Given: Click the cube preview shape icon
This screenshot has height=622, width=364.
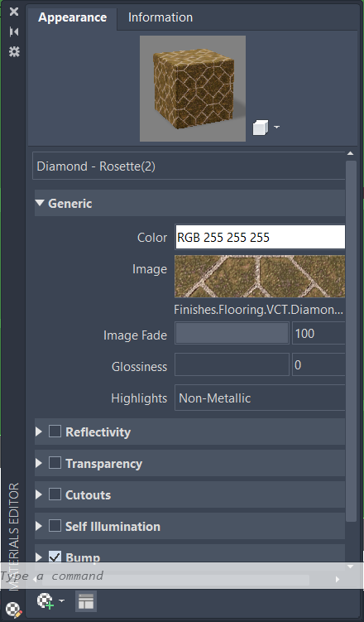Looking at the screenshot, I should [x=261, y=128].
